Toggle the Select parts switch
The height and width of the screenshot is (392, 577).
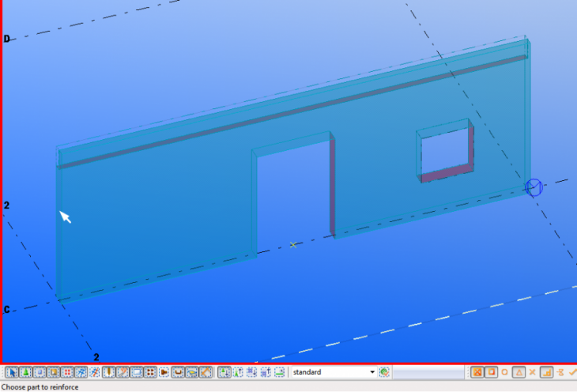tap(40, 372)
